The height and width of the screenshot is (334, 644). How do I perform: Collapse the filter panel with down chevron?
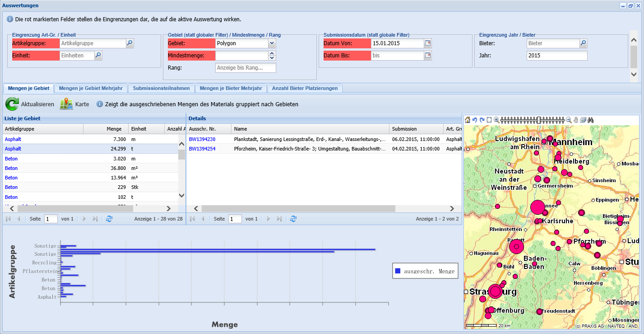pyautogui.click(x=634, y=74)
